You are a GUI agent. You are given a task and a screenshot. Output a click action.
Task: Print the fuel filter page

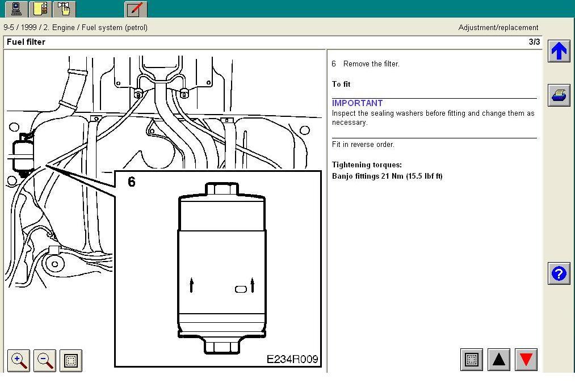point(559,95)
